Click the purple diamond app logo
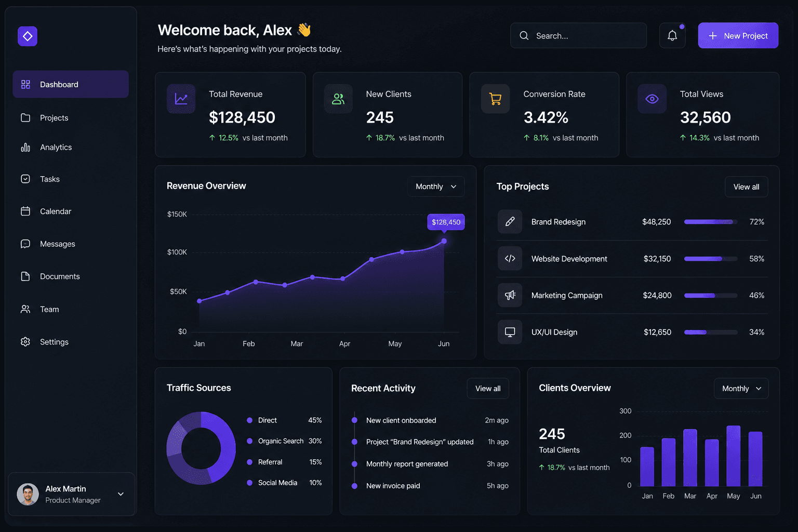This screenshot has height=532, width=798. click(x=28, y=36)
